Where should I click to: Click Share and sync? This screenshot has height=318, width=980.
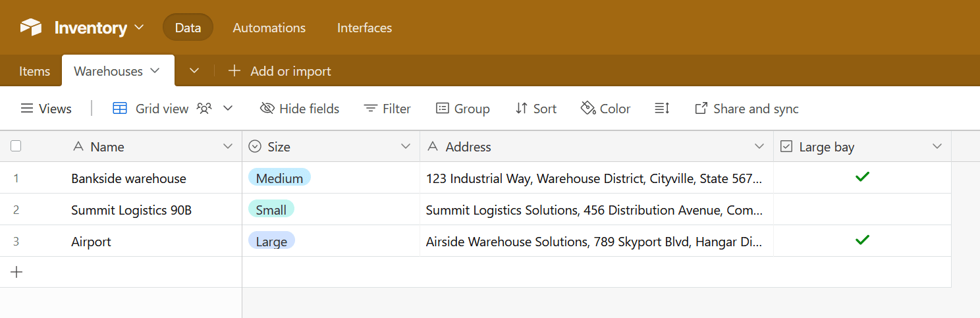coord(747,109)
